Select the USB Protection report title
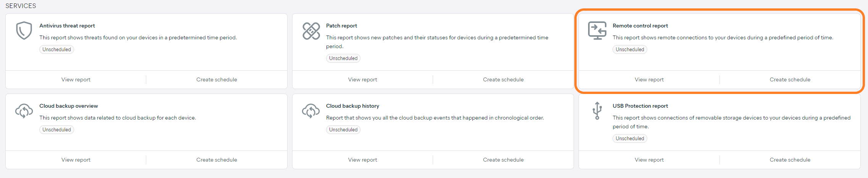868x178 pixels. click(x=640, y=106)
